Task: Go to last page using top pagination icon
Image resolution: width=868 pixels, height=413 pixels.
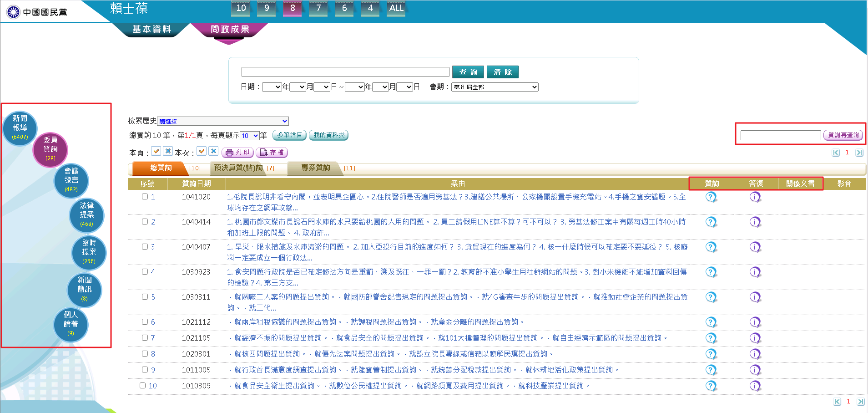Action: tap(859, 153)
